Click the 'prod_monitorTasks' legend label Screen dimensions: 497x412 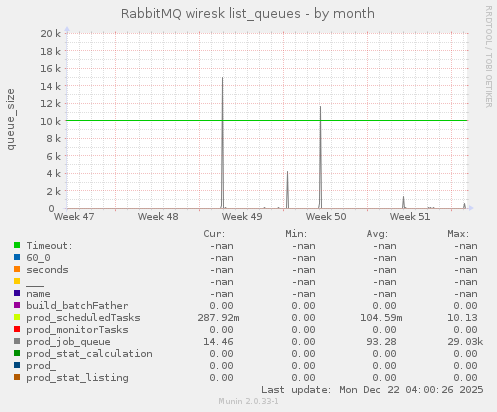(77, 330)
